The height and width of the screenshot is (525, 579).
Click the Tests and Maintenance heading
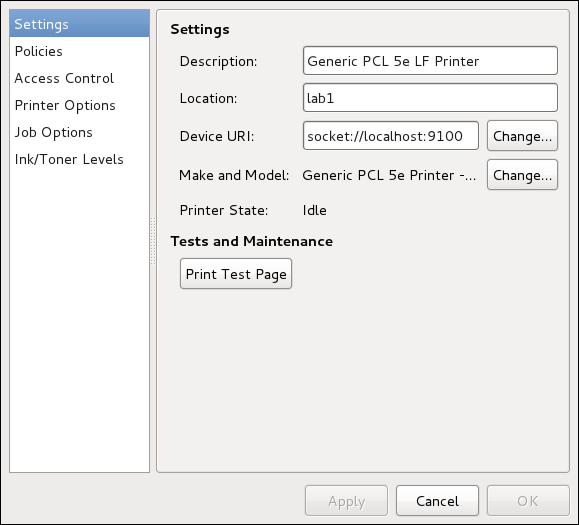tap(251, 241)
